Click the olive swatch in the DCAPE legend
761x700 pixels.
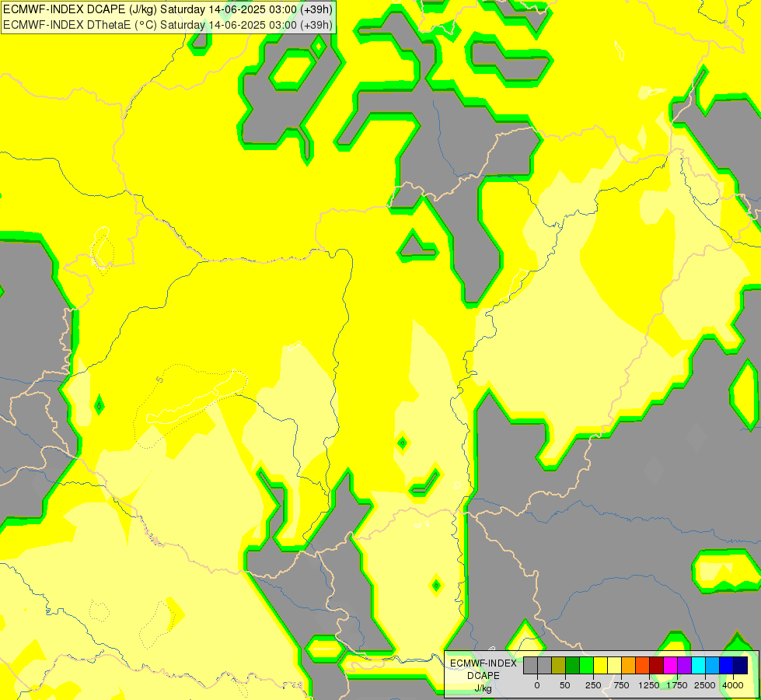click(559, 665)
